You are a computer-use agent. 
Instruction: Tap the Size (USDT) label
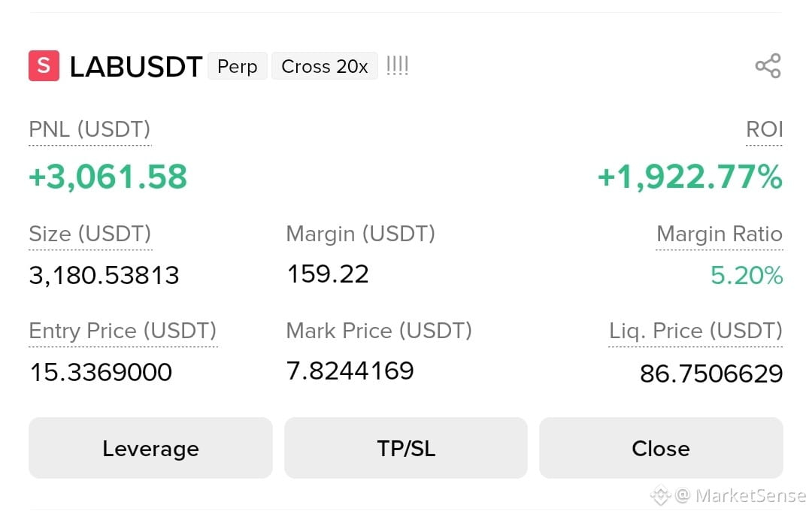point(90,234)
